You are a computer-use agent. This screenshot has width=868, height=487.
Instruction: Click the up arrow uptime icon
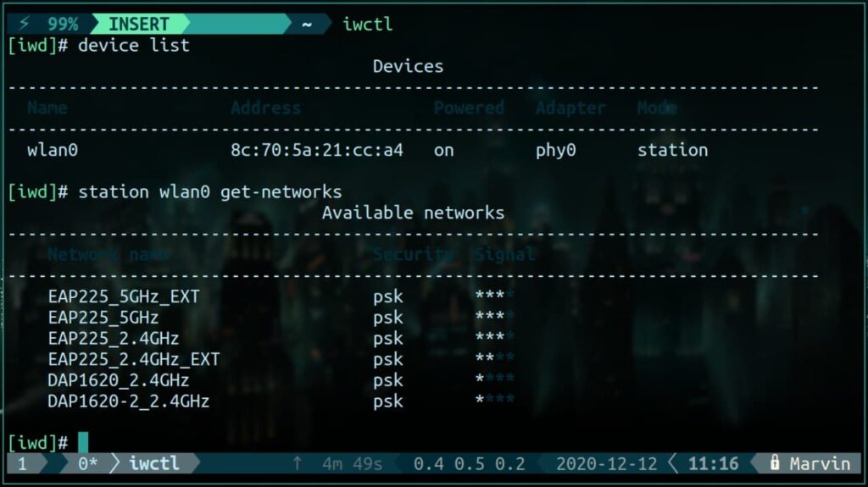298,463
